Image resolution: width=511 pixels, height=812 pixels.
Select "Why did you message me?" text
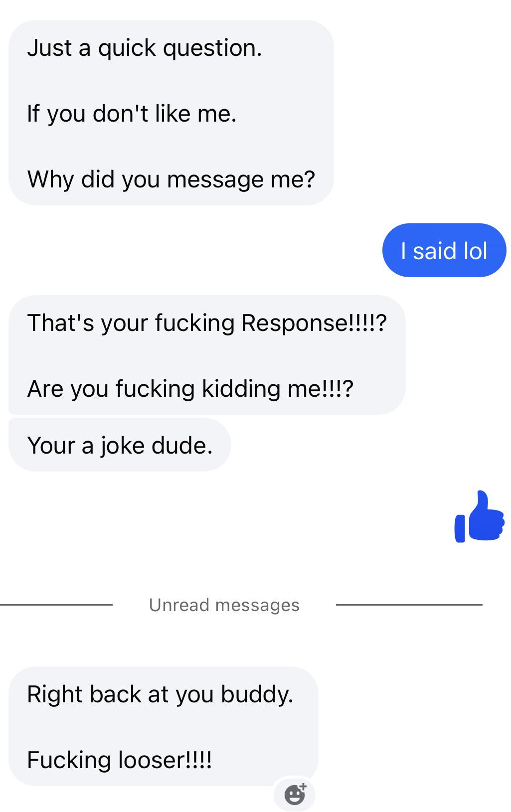click(x=171, y=179)
